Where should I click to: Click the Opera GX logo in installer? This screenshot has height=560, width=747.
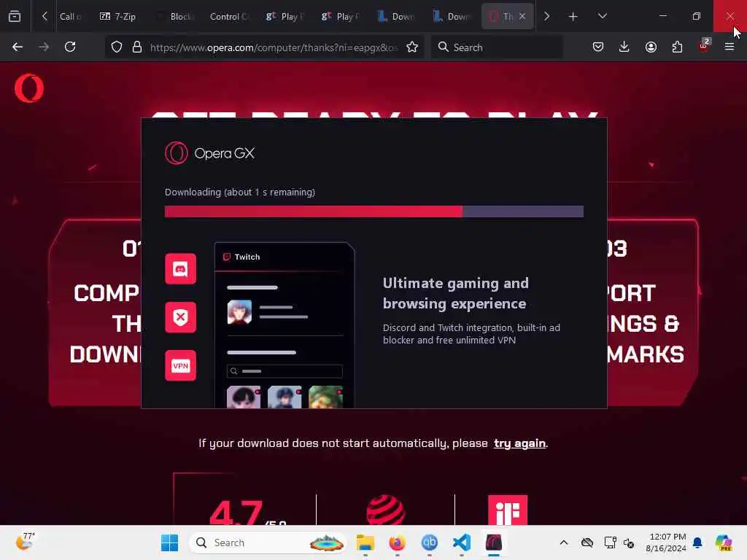pos(209,153)
